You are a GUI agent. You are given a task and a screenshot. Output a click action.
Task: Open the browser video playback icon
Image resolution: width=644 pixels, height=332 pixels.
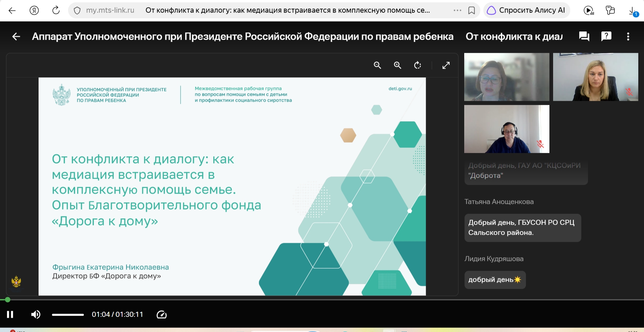pos(589,11)
